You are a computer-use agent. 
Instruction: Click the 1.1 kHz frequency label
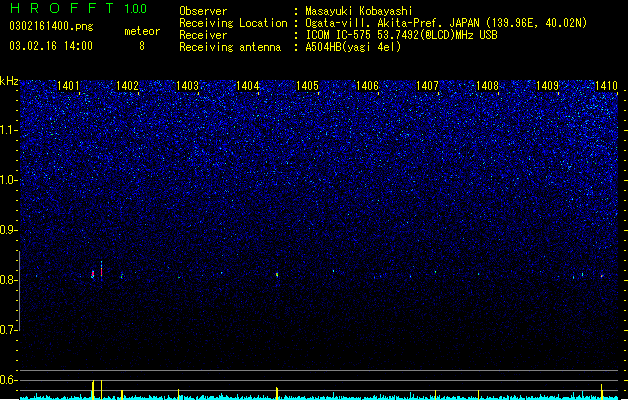pos(9,130)
